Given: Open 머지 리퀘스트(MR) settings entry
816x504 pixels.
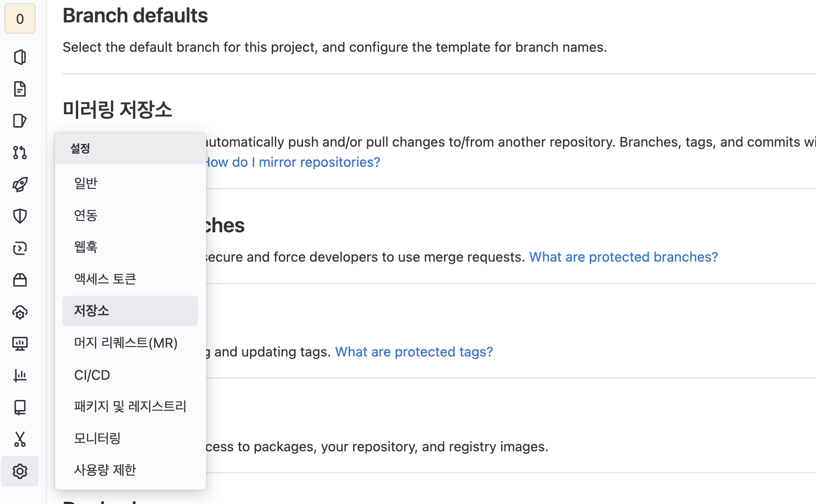Looking at the screenshot, I should click(126, 343).
